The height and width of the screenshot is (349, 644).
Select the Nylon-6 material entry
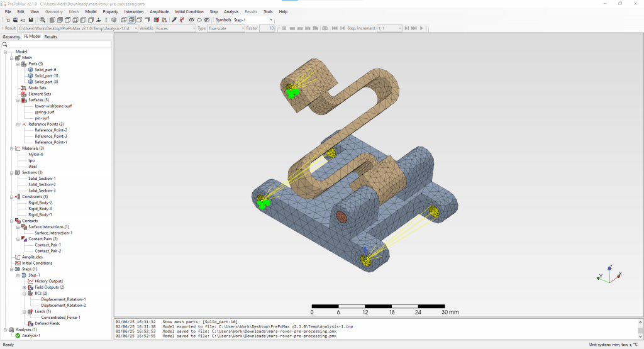tap(36, 154)
